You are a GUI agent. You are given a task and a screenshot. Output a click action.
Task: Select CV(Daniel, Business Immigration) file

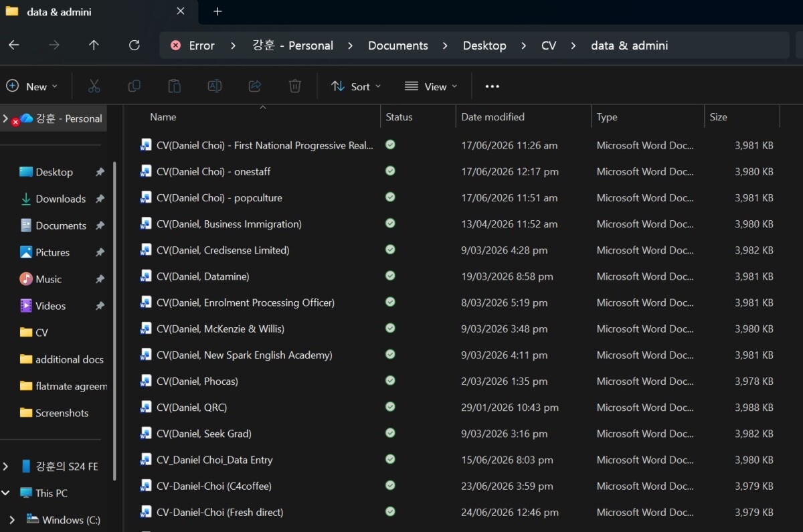pos(229,224)
